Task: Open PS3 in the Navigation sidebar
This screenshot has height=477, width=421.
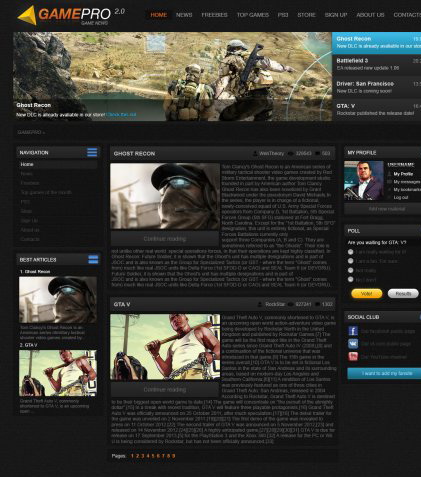Action: coord(25,202)
